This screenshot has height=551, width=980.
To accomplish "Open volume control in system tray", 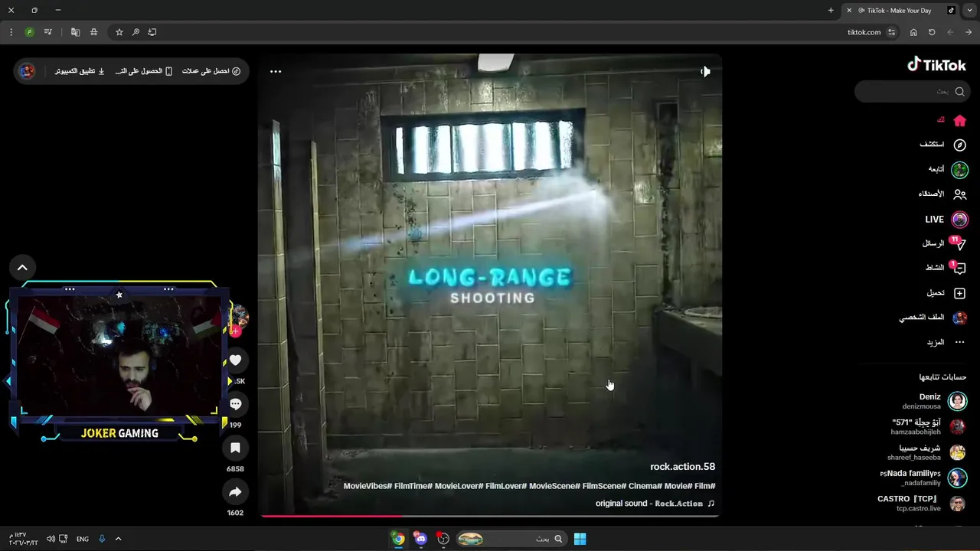I will pos(51,539).
